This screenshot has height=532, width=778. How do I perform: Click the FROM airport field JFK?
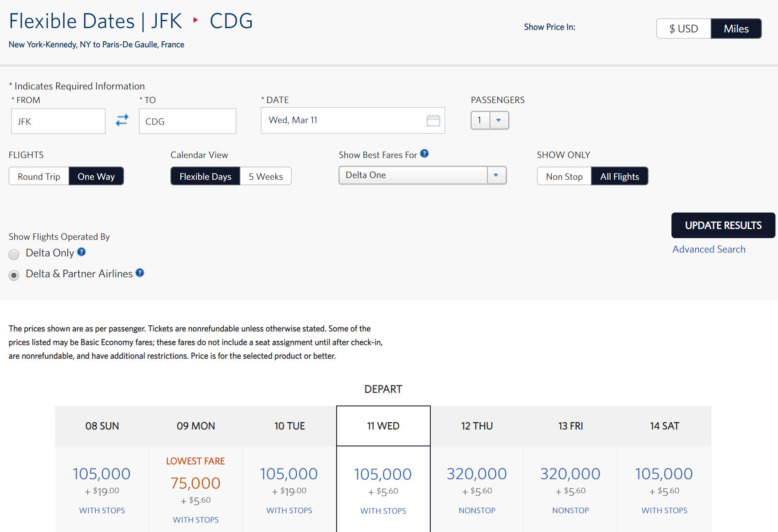[58, 121]
